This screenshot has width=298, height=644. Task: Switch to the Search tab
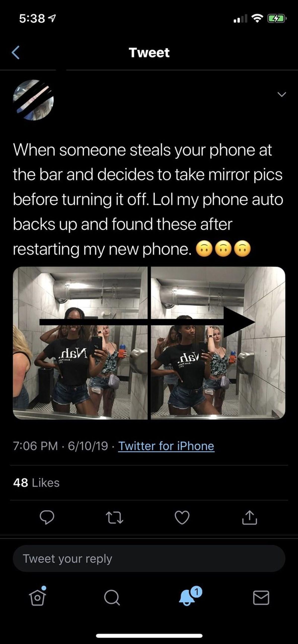(112, 598)
